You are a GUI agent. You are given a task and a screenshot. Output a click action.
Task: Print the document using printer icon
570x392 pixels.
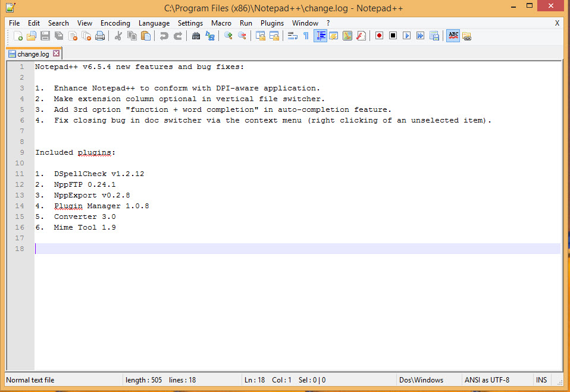pyautogui.click(x=100, y=36)
